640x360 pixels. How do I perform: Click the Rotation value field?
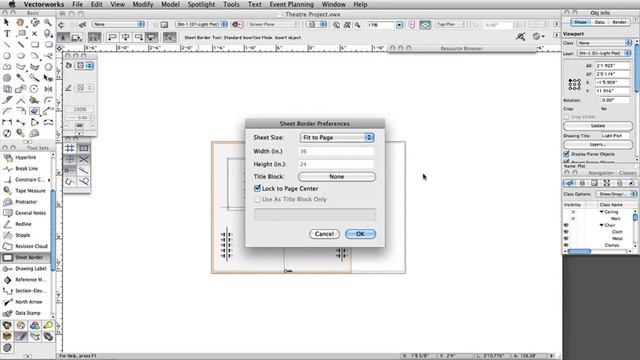[616, 100]
